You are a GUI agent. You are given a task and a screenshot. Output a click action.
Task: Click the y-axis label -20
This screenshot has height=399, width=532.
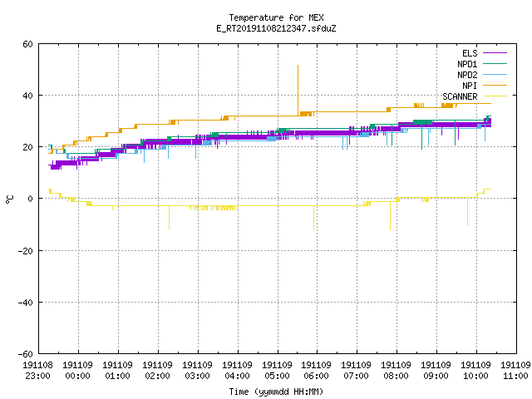coord(26,251)
